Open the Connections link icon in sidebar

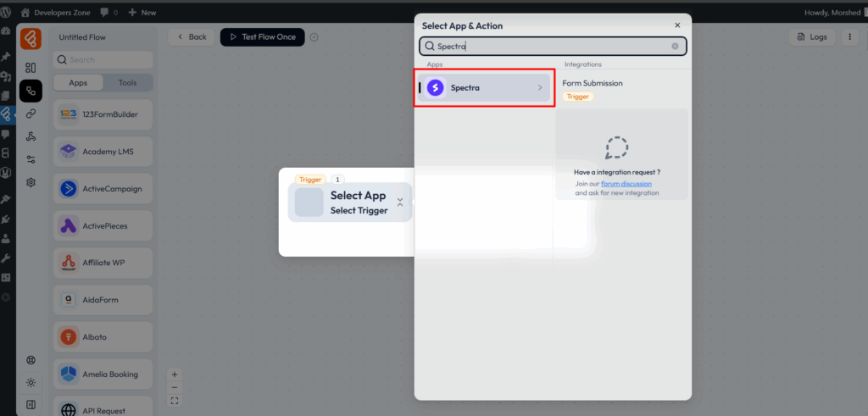pyautogui.click(x=31, y=114)
